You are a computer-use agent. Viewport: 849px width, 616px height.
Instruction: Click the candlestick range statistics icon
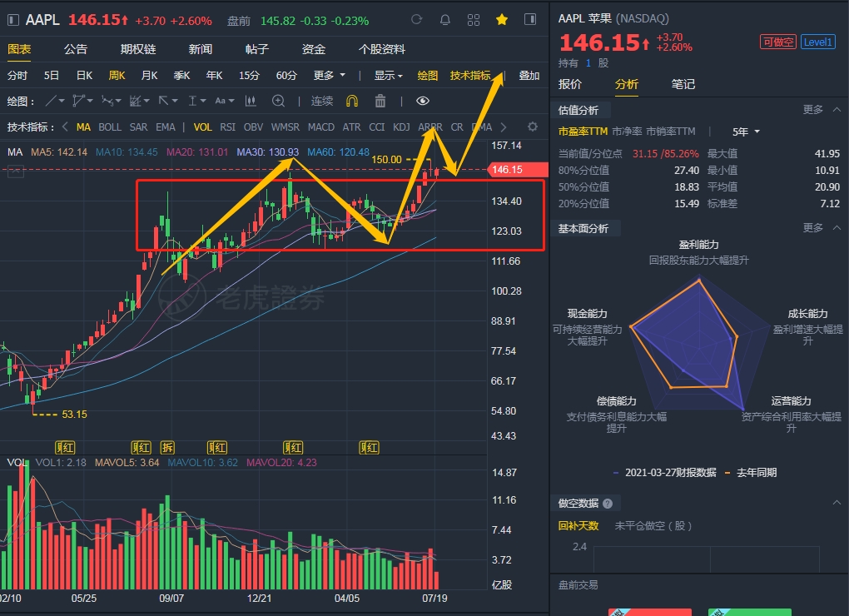click(251, 101)
